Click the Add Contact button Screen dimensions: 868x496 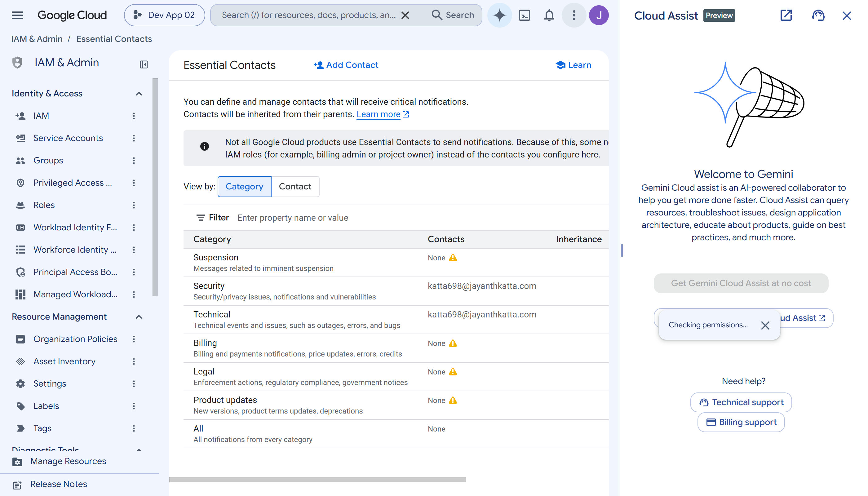[346, 65]
